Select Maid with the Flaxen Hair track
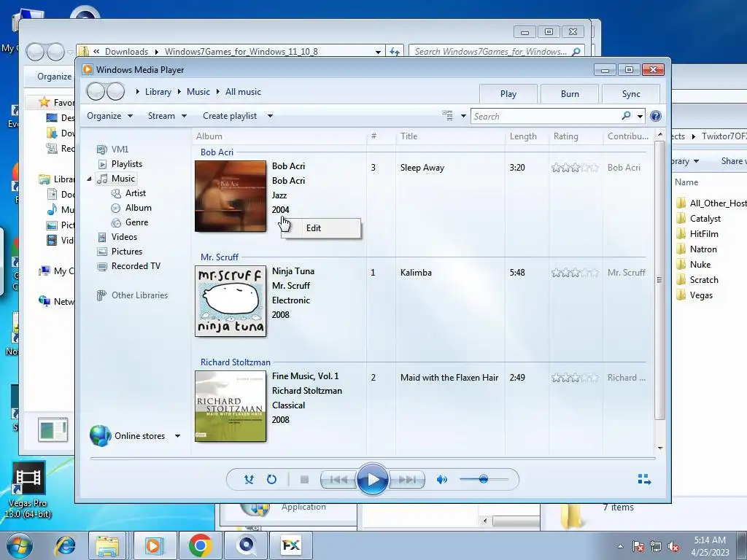747x560 pixels. (x=449, y=378)
